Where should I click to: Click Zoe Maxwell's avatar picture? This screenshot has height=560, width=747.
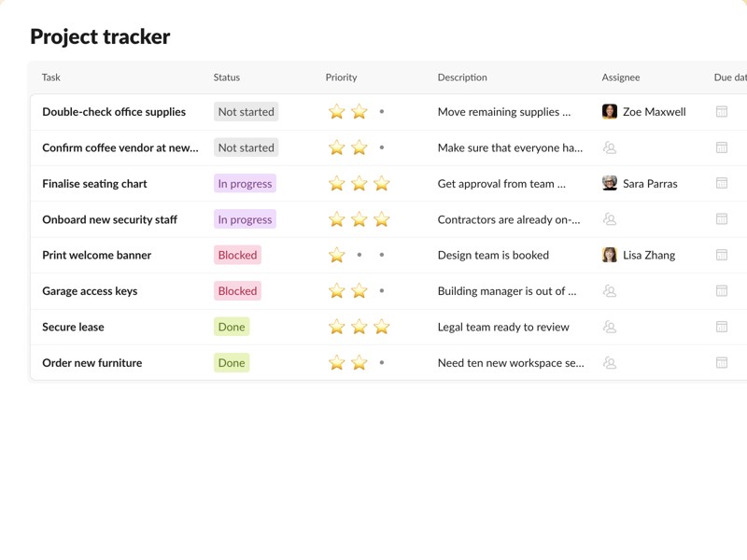(610, 112)
